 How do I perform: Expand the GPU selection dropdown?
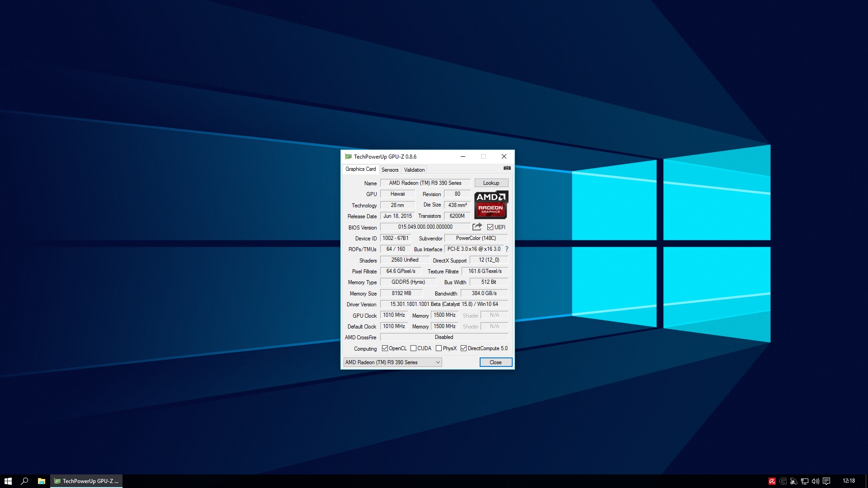click(438, 362)
